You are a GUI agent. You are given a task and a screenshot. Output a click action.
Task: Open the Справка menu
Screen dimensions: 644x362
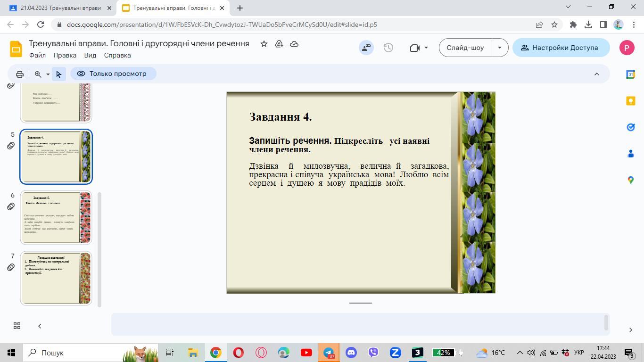tap(117, 55)
